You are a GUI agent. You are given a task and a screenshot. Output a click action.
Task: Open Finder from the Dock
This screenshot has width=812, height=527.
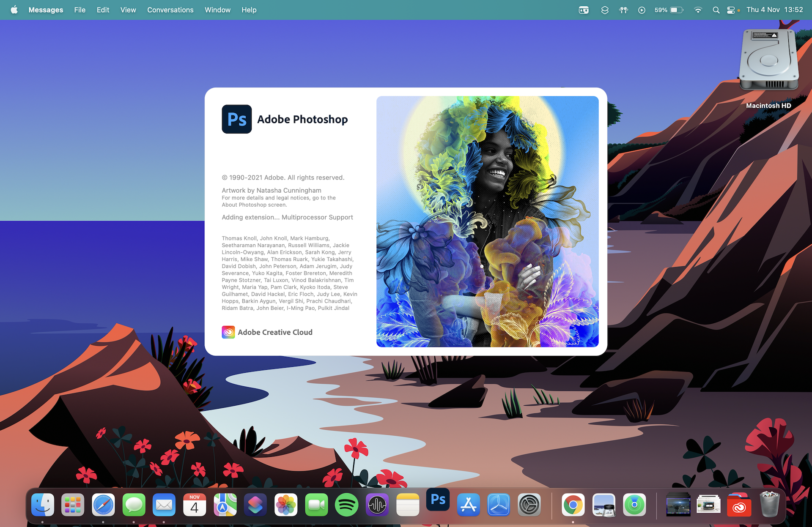[43, 505]
